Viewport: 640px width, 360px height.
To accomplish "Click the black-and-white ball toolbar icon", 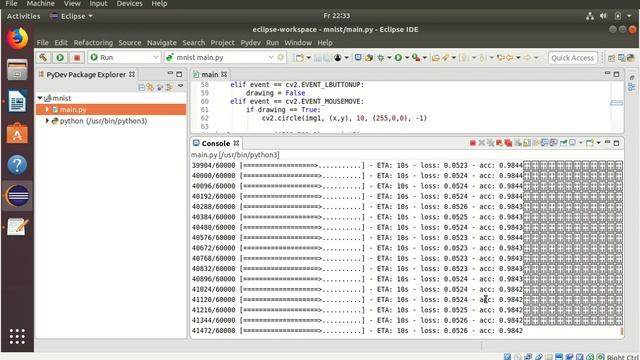I will click(x=338, y=58).
